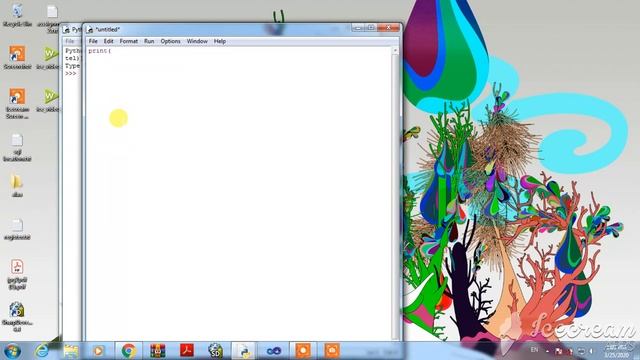Image resolution: width=640 pixels, height=360 pixels.
Task: Open the File menu in the untitled editor
Action: [93, 41]
